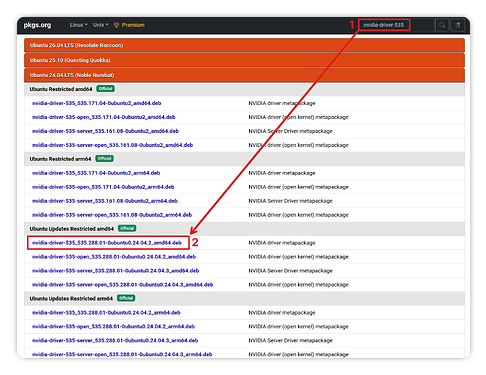The width and height of the screenshot is (486, 375).
Task: Open Premium link in navigation bar
Action: click(133, 25)
